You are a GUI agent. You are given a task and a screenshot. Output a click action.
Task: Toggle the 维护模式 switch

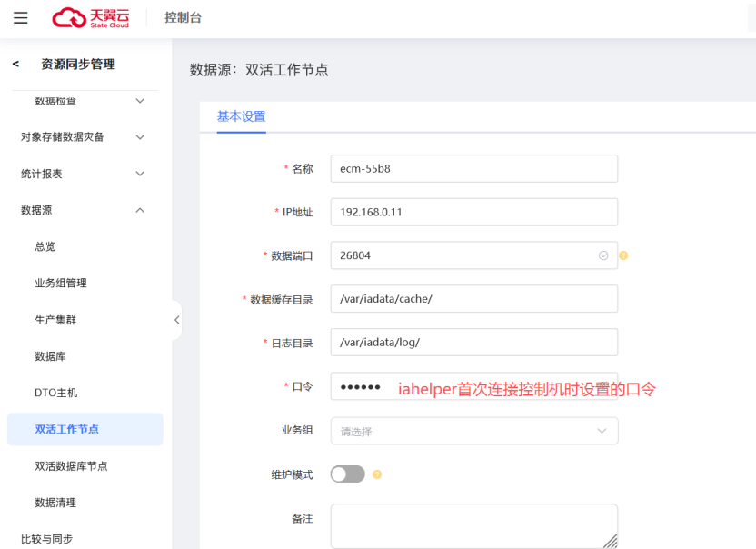coord(347,474)
